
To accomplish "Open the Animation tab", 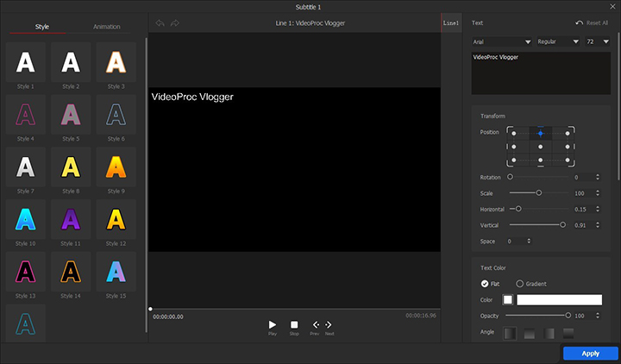I will click(107, 27).
